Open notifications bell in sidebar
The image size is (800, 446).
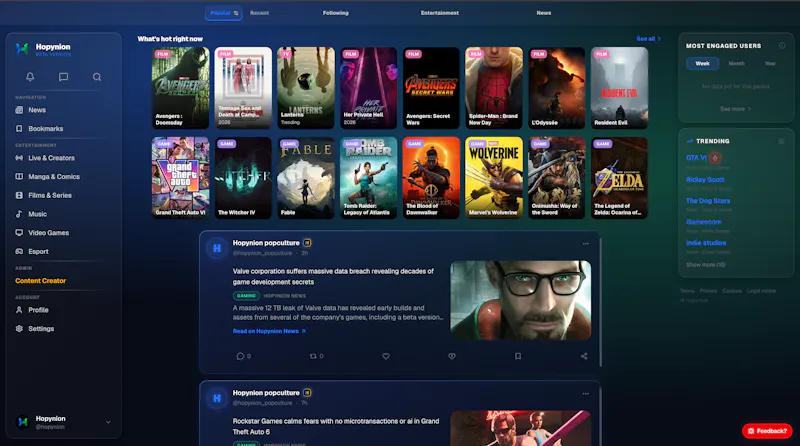pyautogui.click(x=30, y=77)
